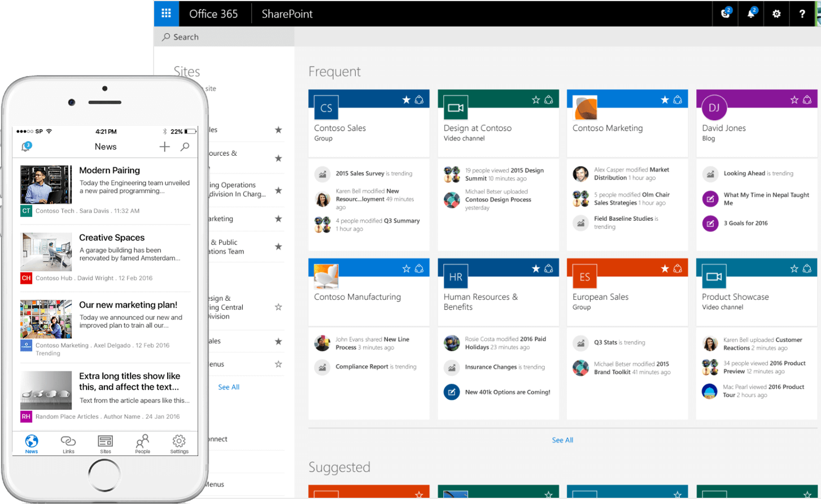This screenshot has height=504, width=821.
Task: Follow the Design at Contoso video channel
Action: coord(535,99)
